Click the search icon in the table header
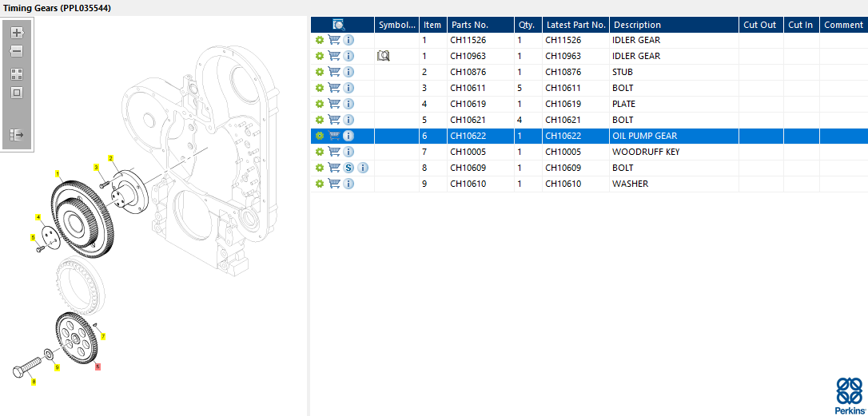The image size is (868, 416). tap(339, 25)
